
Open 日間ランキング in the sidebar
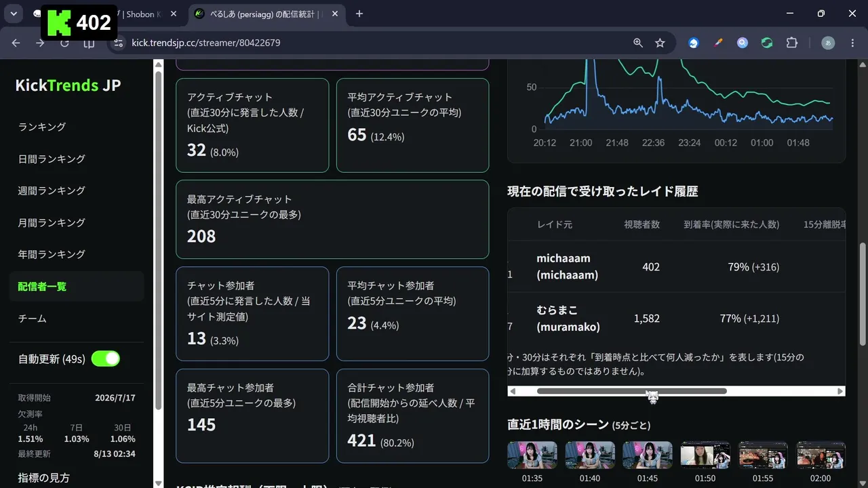(x=77, y=159)
